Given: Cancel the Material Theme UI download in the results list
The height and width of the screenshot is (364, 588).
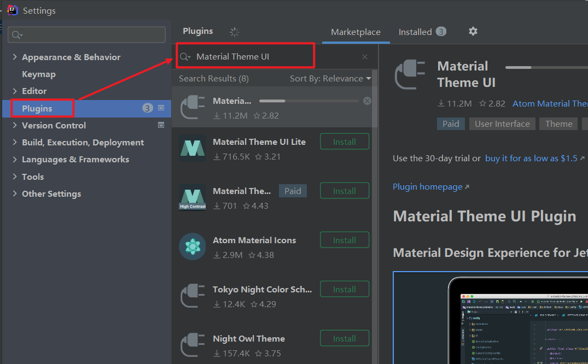Looking at the screenshot, I should pyautogui.click(x=367, y=101).
